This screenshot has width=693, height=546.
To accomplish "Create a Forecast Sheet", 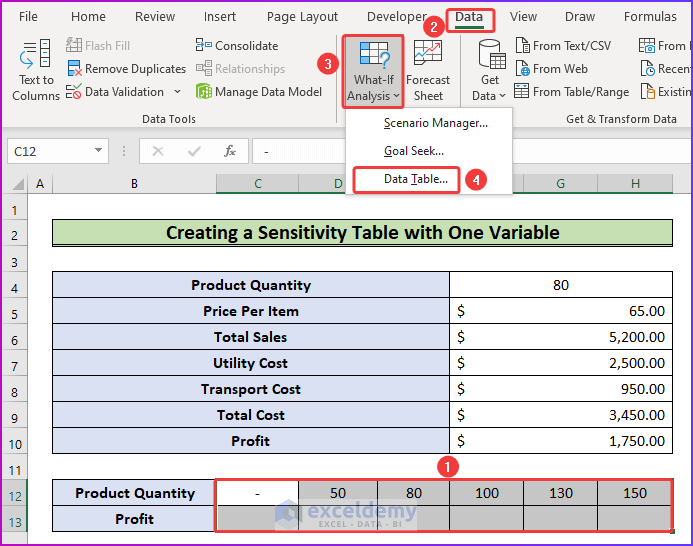I will point(427,71).
